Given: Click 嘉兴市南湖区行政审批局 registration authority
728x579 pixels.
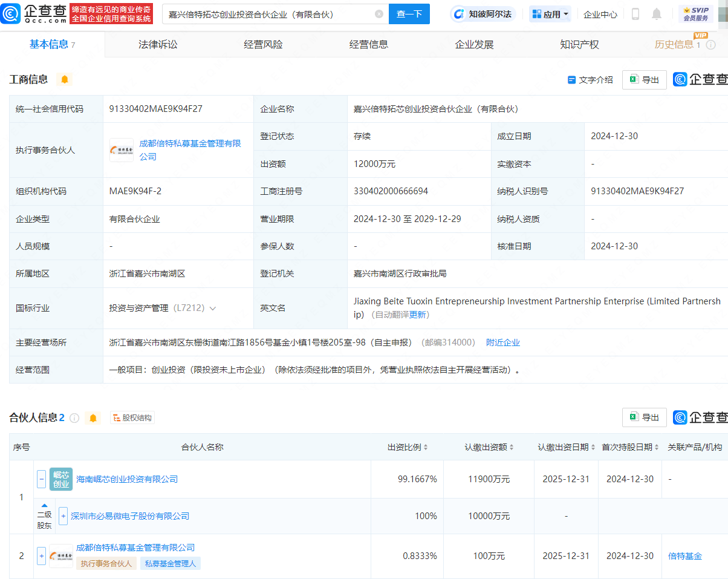Looking at the screenshot, I should (400, 273).
